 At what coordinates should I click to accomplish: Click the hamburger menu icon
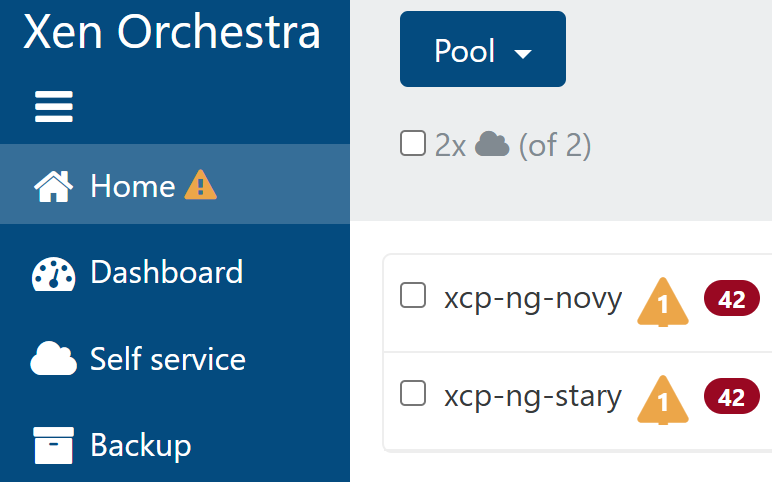tap(54, 106)
